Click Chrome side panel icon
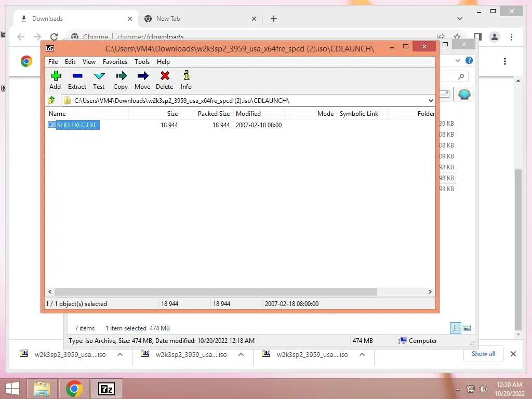 (478, 37)
